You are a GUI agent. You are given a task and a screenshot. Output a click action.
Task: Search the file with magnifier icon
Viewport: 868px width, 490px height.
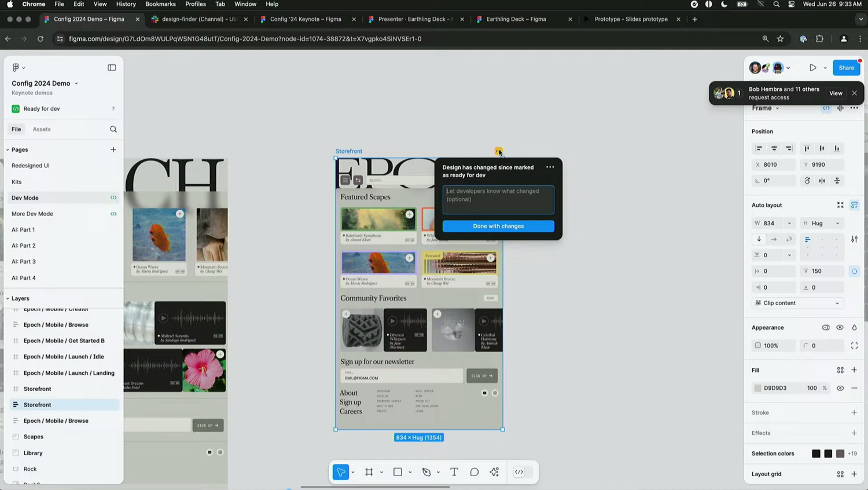[113, 129]
